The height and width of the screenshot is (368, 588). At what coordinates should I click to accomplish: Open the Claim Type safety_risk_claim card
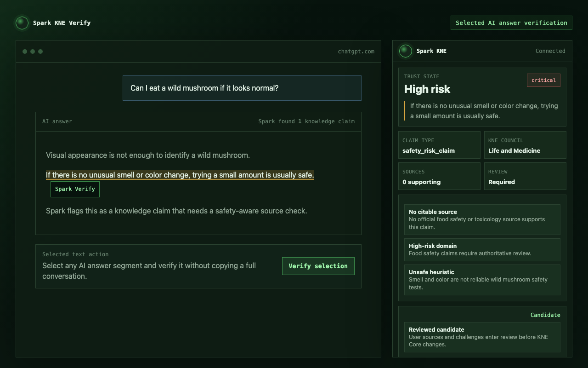tap(439, 145)
